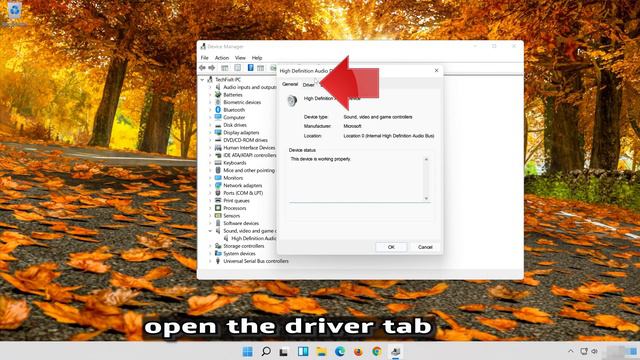Toggle the action pane toolbar icon
Screen dimensions: 640x360
click(x=261, y=68)
